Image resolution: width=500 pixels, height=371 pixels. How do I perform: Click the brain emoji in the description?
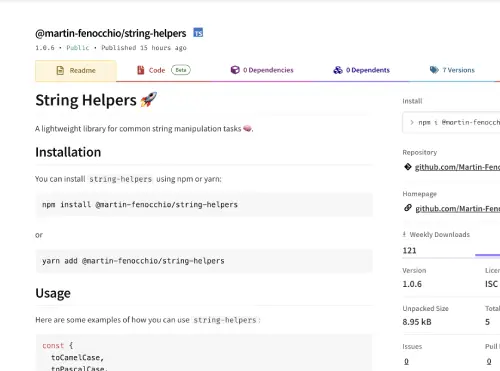(247, 128)
